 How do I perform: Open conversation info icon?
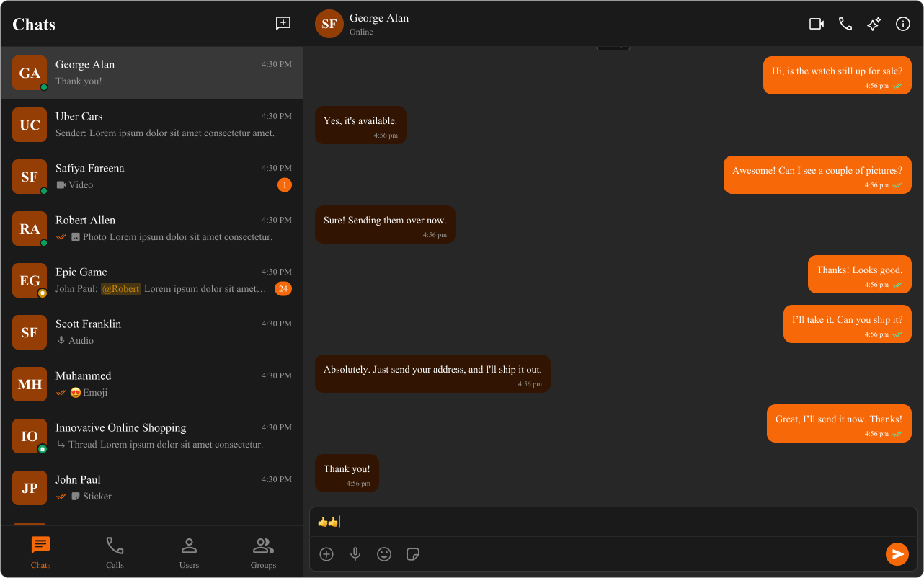pyautogui.click(x=903, y=24)
